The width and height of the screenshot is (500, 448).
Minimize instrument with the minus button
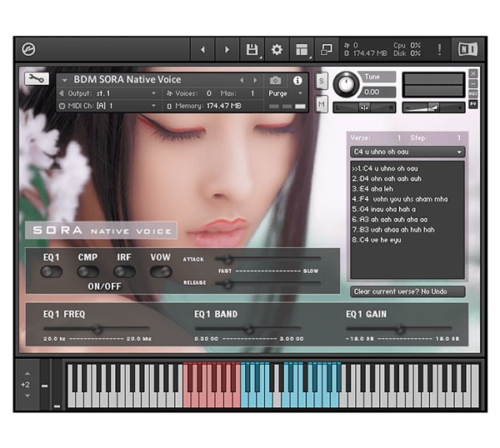point(473,84)
